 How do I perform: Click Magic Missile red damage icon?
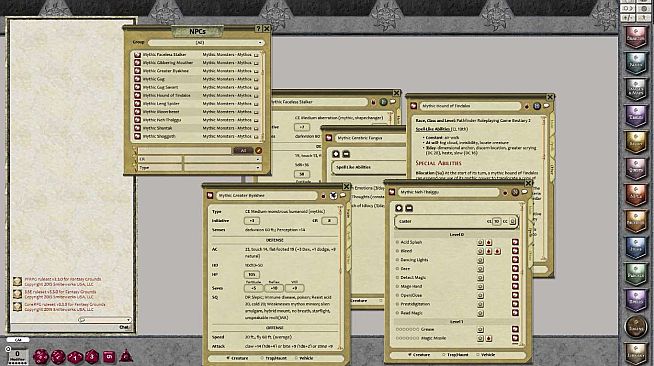(489, 338)
